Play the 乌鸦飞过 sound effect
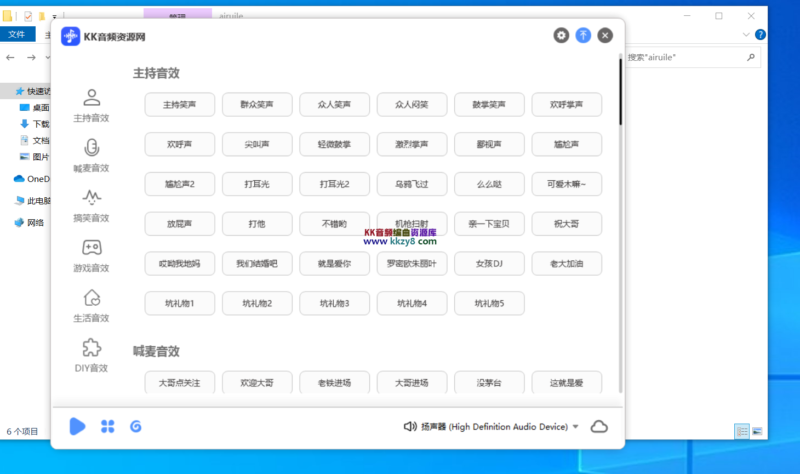The width and height of the screenshot is (800, 474). click(412, 184)
